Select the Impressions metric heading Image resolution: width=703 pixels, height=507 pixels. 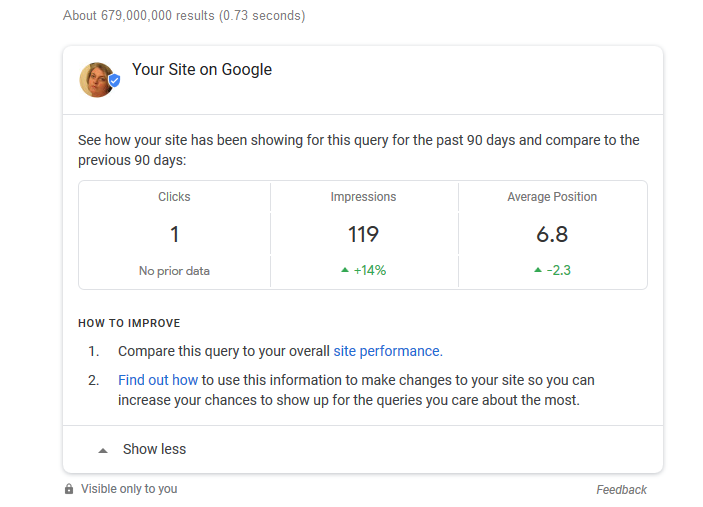click(363, 197)
